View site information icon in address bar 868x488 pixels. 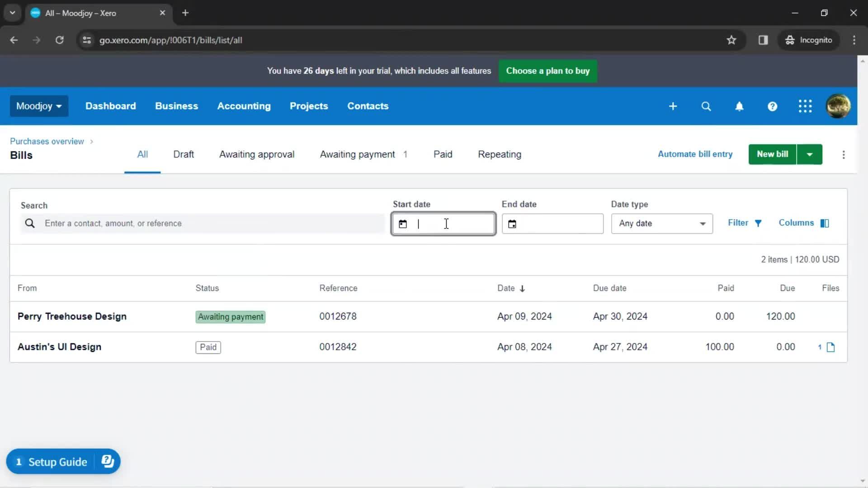[x=87, y=40]
